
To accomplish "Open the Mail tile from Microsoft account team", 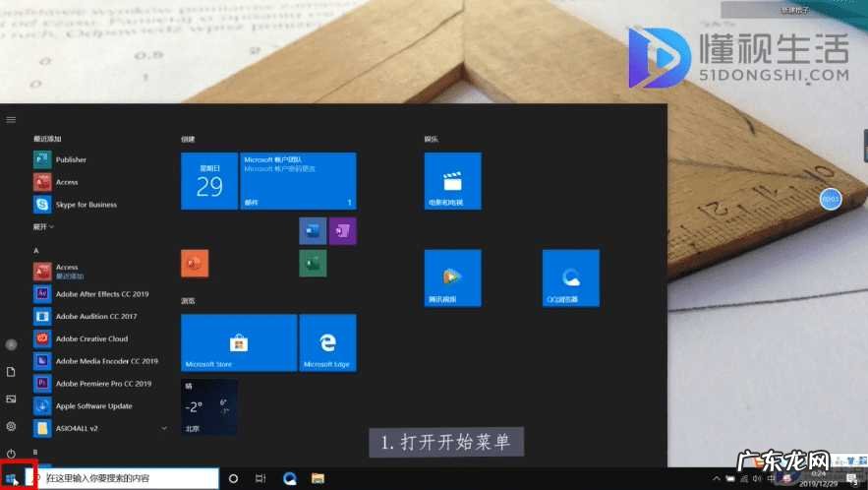I will [298, 181].
